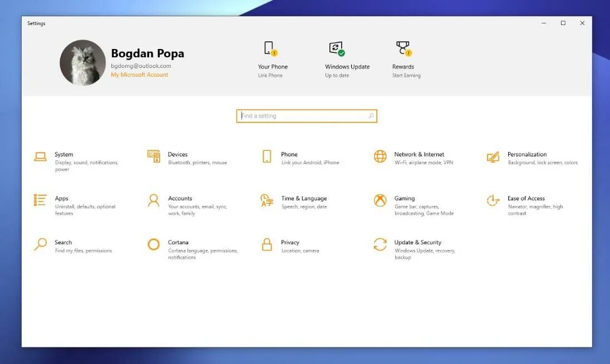610x364 pixels.
Task: Click the Search magnifier category icon
Action: coord(40,244)
